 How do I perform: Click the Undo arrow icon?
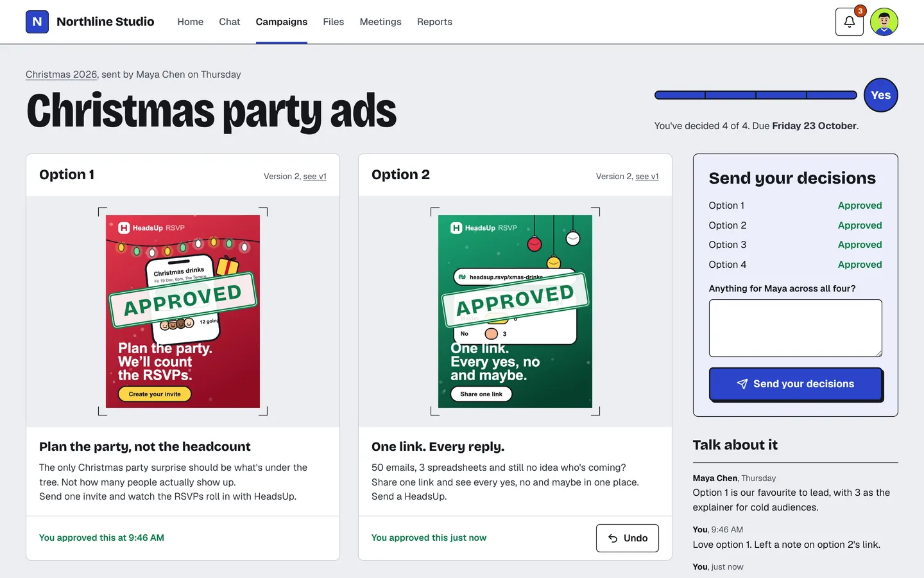pos(613,538)
